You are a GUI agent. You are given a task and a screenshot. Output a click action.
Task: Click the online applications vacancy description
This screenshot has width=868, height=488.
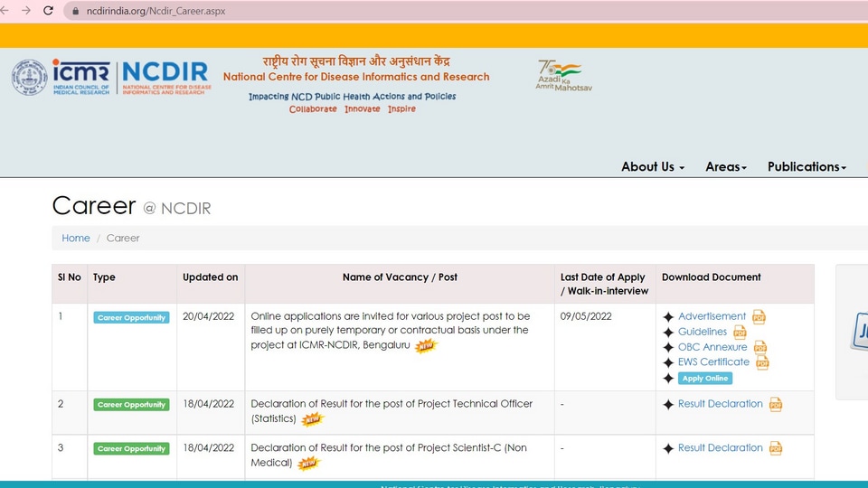pyautogui.click(x=391, y=331)
